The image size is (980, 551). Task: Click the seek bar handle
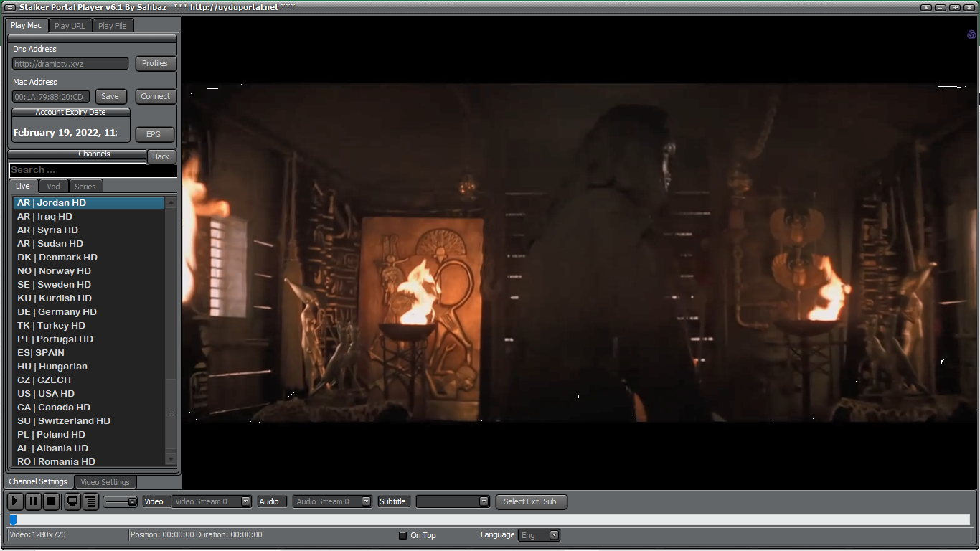[x=13, y=520]
